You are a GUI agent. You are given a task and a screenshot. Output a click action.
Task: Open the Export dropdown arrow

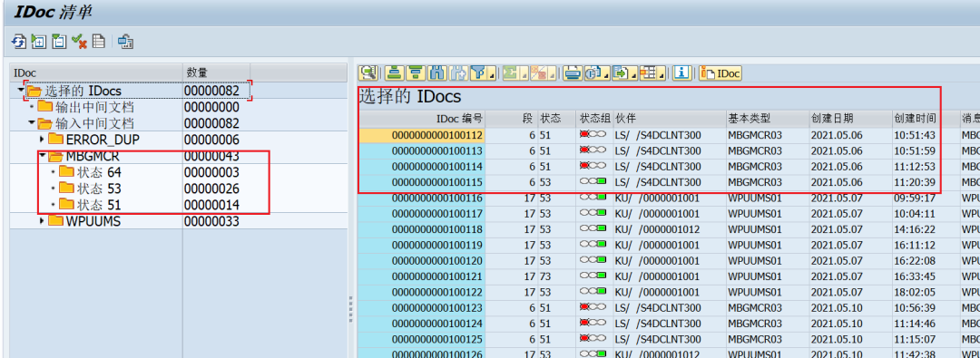click(633, 75)
